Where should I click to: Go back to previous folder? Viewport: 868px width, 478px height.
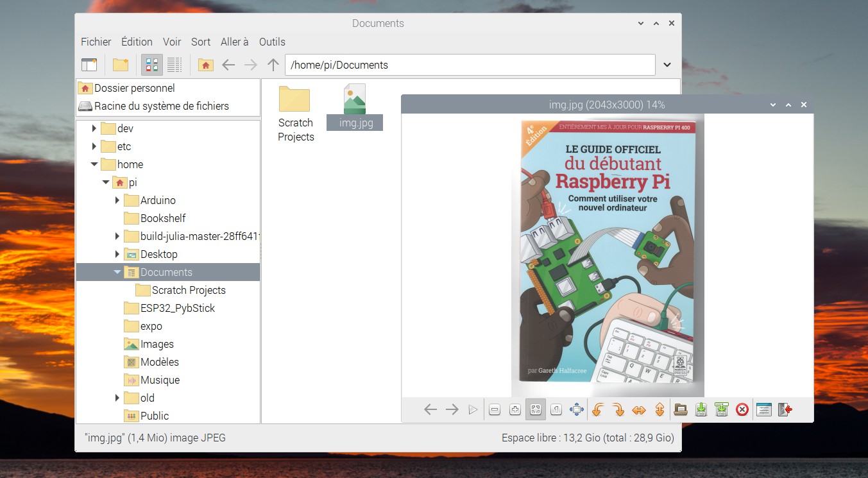click(x=228, y=65)
